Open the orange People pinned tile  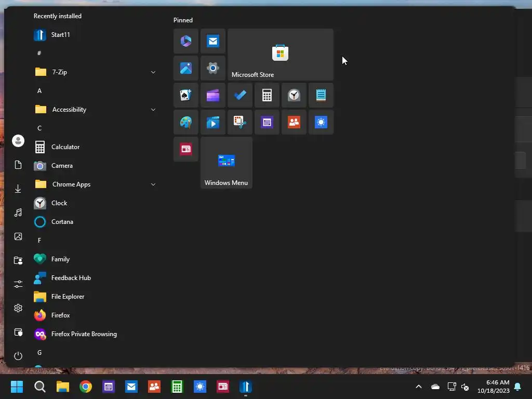coord(294,122)
